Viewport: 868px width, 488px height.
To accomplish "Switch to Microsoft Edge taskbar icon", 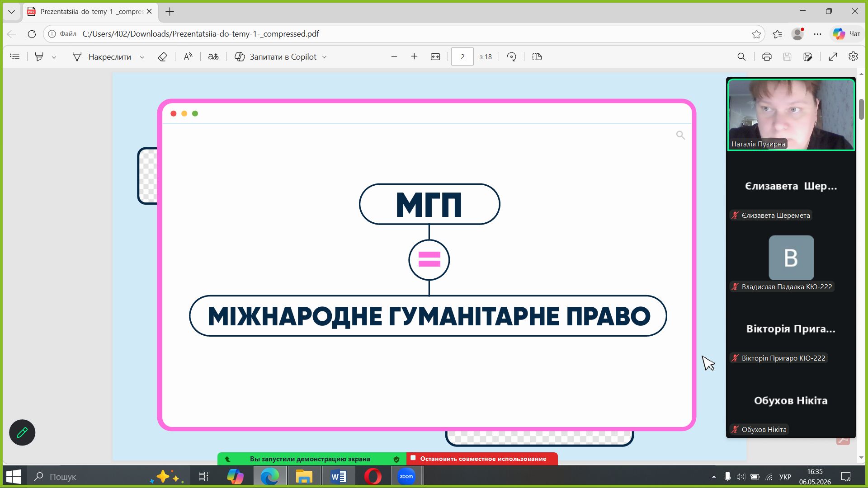I will tap(270, 476).
